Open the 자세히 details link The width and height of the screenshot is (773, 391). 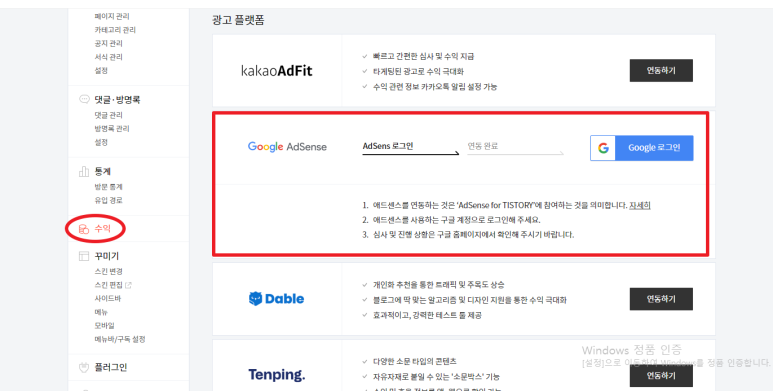coord(639,205)
